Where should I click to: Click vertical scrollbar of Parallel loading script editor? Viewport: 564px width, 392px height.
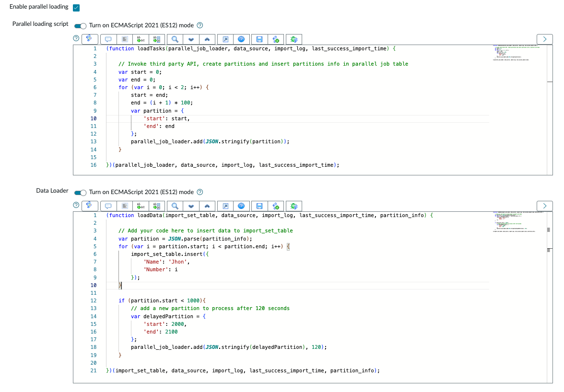(x=550, y=110)
